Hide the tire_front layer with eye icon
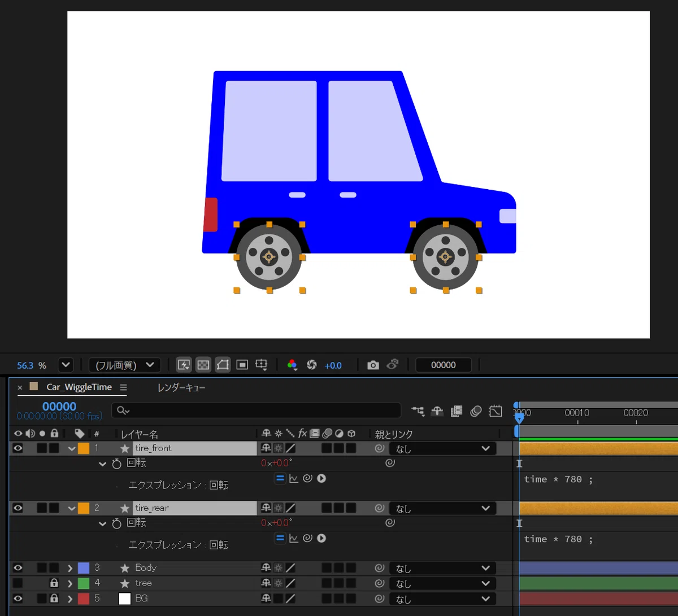The width and height of the screenshot is (678, 616). [18, 448]
